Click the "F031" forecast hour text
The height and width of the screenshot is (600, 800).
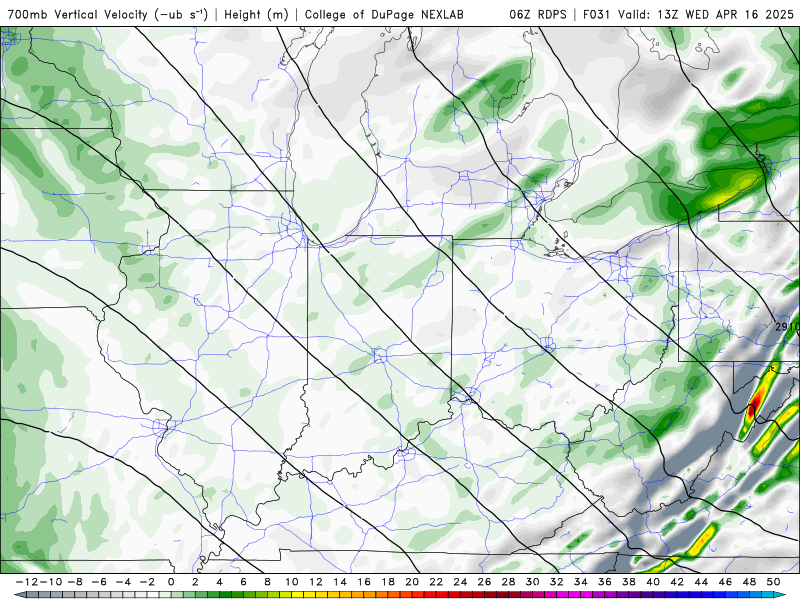click(596, 14)
